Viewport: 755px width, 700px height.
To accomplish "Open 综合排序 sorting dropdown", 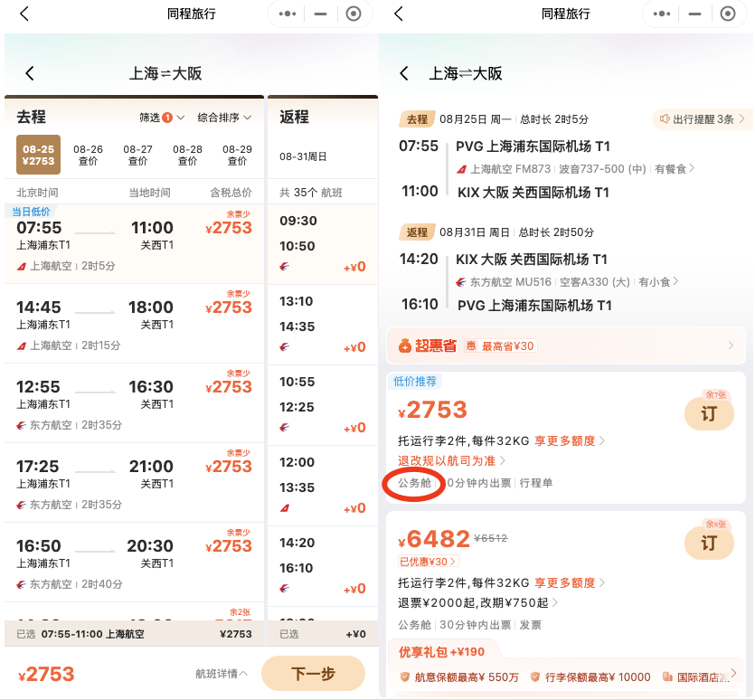I will [x=224, y=118].
